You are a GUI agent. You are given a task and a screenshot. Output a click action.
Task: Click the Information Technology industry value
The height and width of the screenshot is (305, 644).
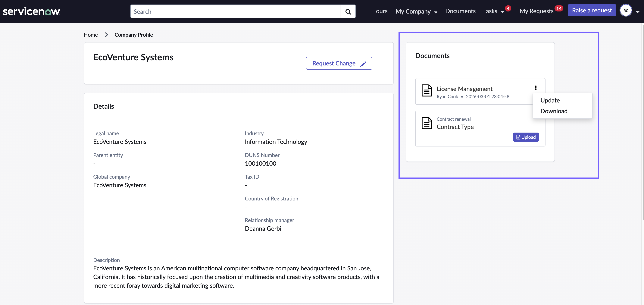(x=276, y=142)
